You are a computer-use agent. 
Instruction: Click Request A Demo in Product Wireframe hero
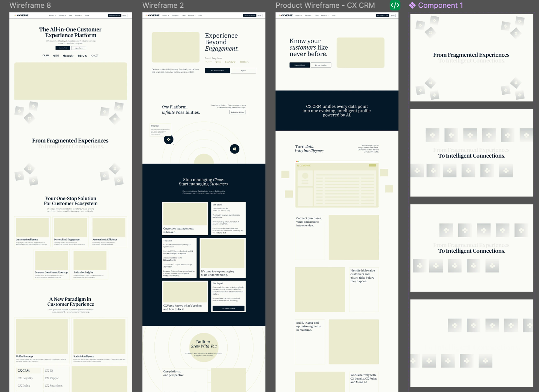point(300,65)
